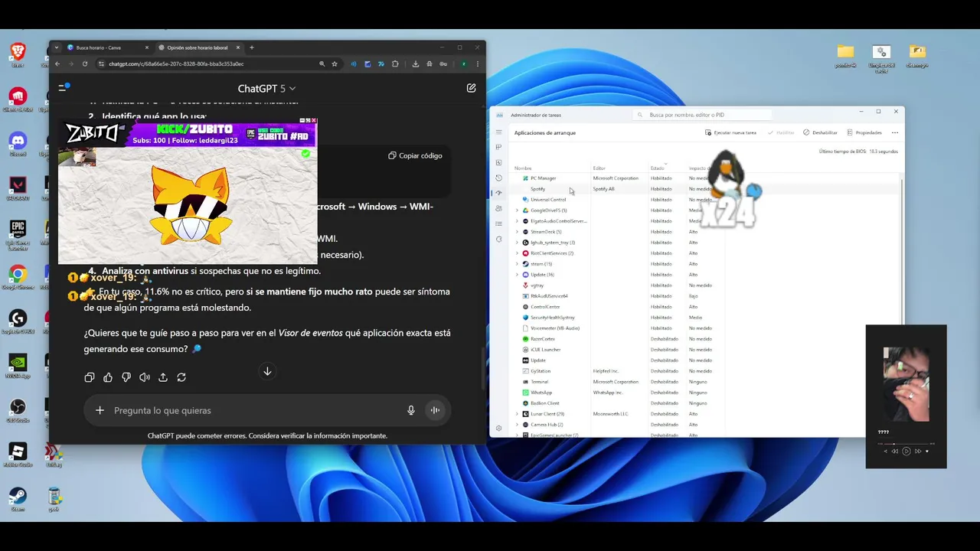Screen dimensions: 980x551
Task: Expand the RiotClientServices startup group
Action: point(517,253)
